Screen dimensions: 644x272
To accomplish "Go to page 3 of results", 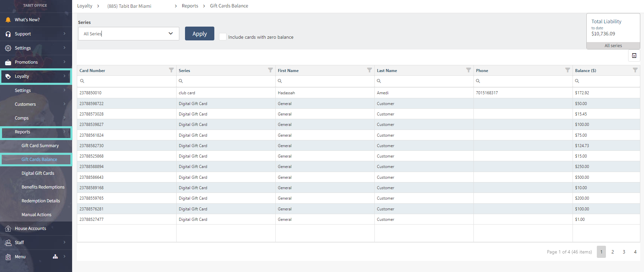I will [x=624, y=252].
